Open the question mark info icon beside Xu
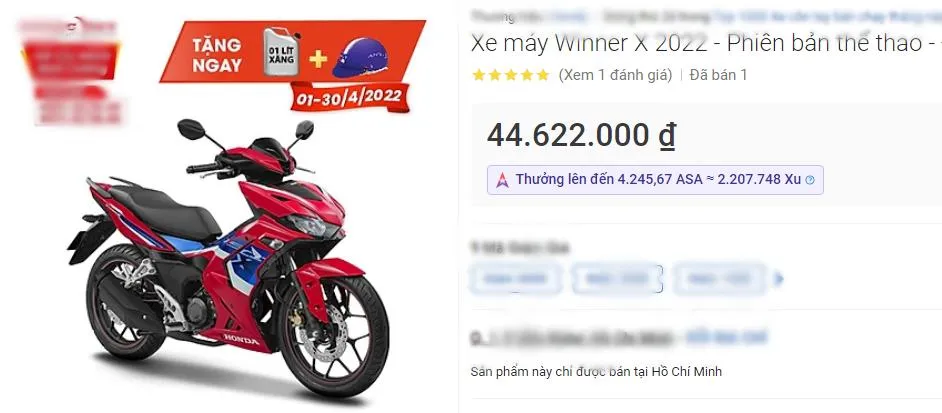Image resolution: width=942 pixels, height=413 pixels. [810, 180]
